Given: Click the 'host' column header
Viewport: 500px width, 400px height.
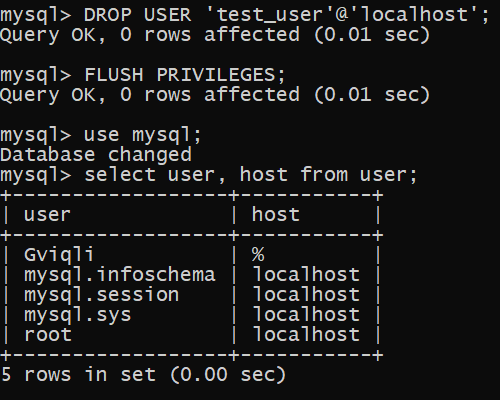Looking at the screenshot, I should 276,214.
